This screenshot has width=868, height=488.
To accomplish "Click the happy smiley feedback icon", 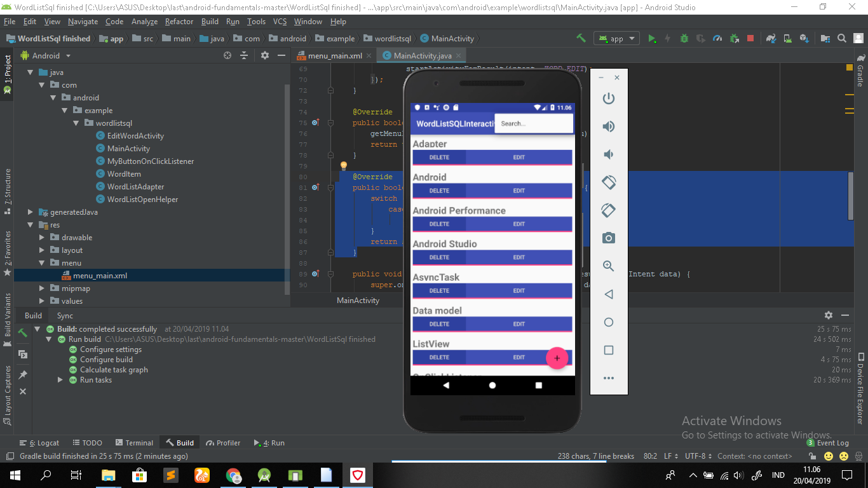I will [x=829, y=456].
